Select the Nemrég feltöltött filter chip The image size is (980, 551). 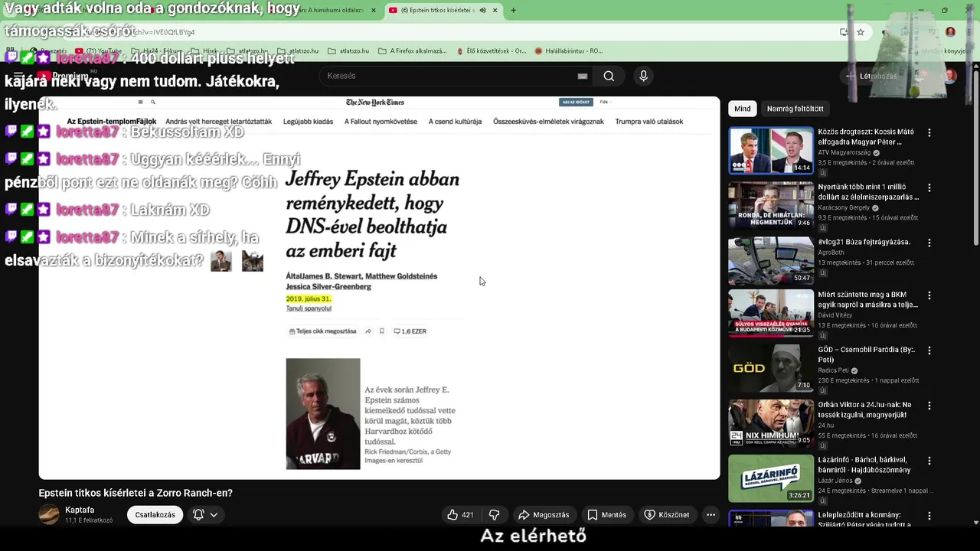[x=795, y=109]
